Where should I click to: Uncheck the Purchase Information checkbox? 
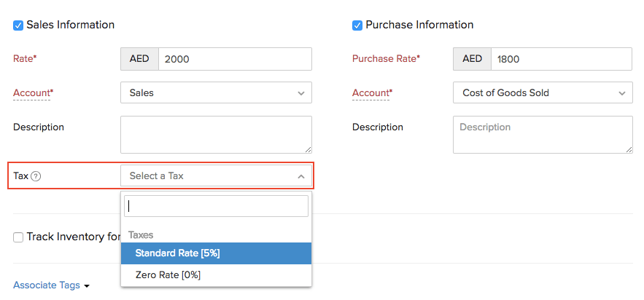pyautogui.click(x=357, y=25)
